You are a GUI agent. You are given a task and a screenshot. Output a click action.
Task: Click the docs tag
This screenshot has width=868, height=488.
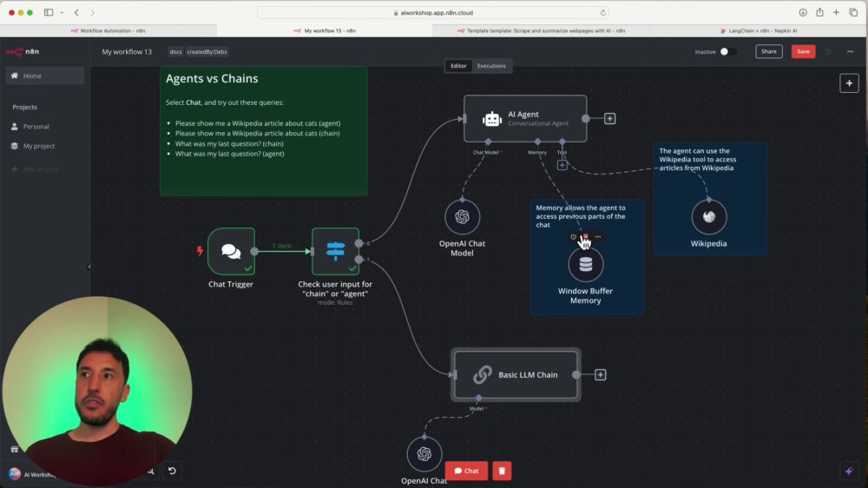175,51
